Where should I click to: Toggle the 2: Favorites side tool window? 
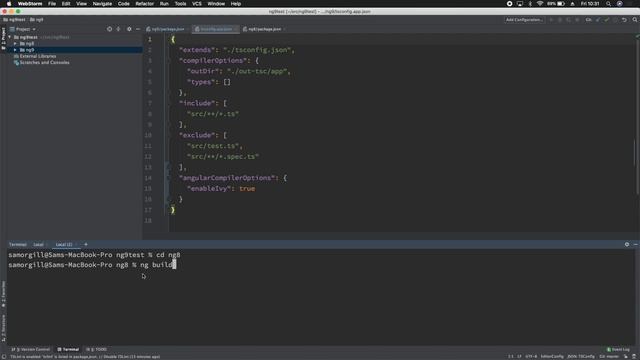click(3, 294)
